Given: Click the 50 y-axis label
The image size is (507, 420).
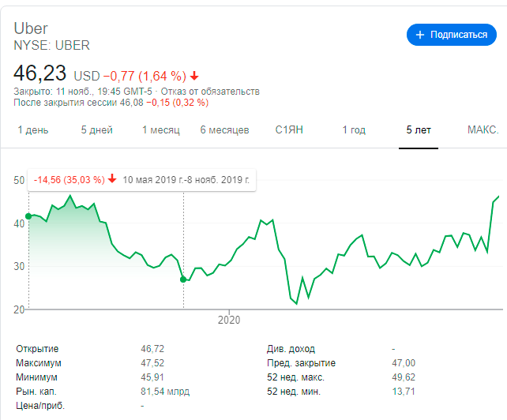Looking at the screenshot, I should 19,181.
